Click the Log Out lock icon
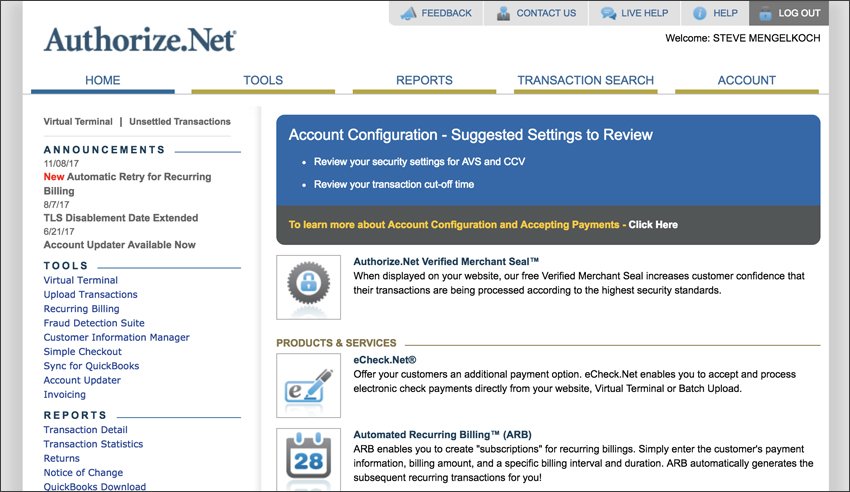 765,13
